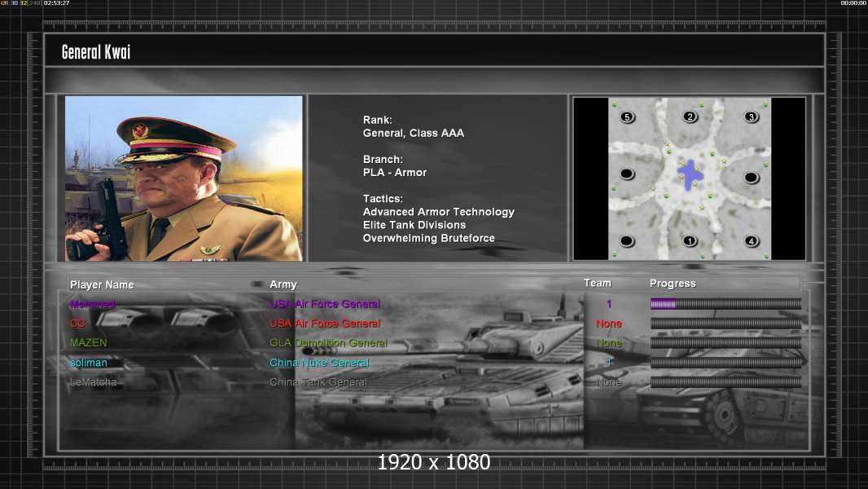Click start position 1 on the minimap
This screenshot has height=489, width=868.
(x=689, y=241)
